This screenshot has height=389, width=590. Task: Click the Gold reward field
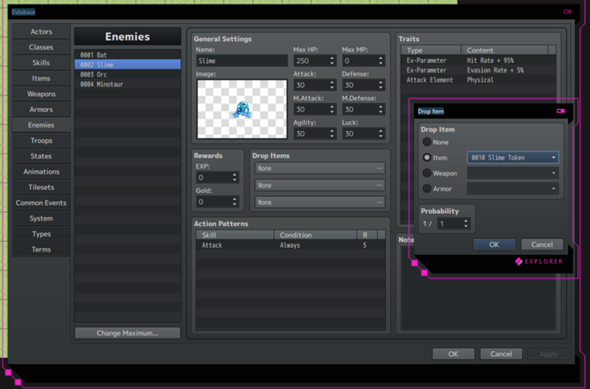point(217,202)
